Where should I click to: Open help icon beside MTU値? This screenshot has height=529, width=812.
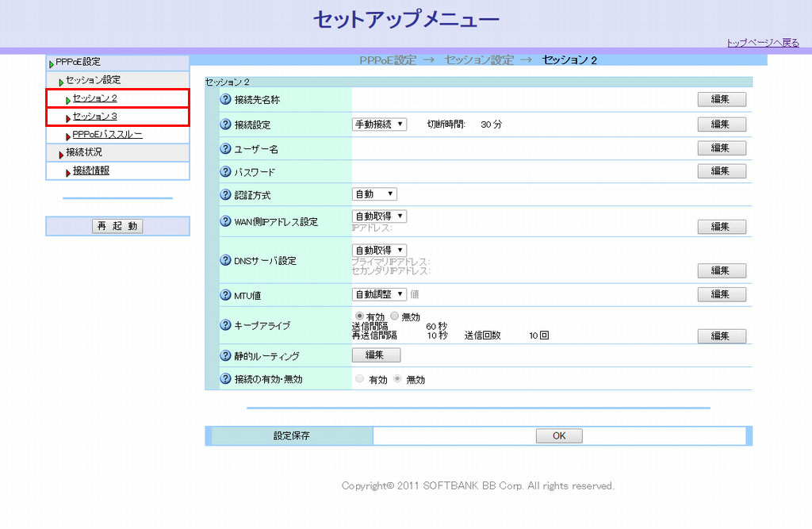point(225,295)
